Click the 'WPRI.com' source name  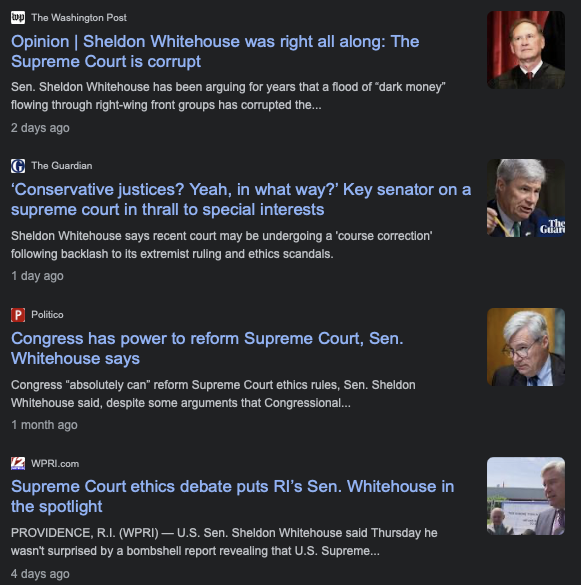[55, 463]
